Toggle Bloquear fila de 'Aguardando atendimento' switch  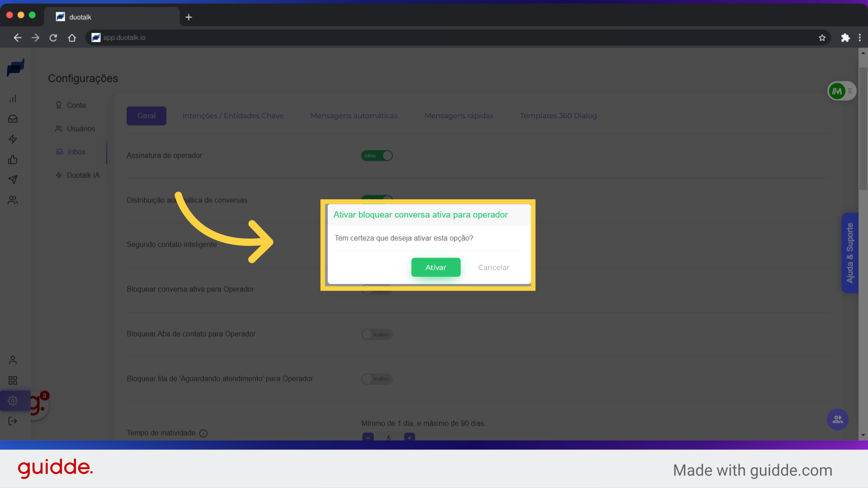coord(377,379)
